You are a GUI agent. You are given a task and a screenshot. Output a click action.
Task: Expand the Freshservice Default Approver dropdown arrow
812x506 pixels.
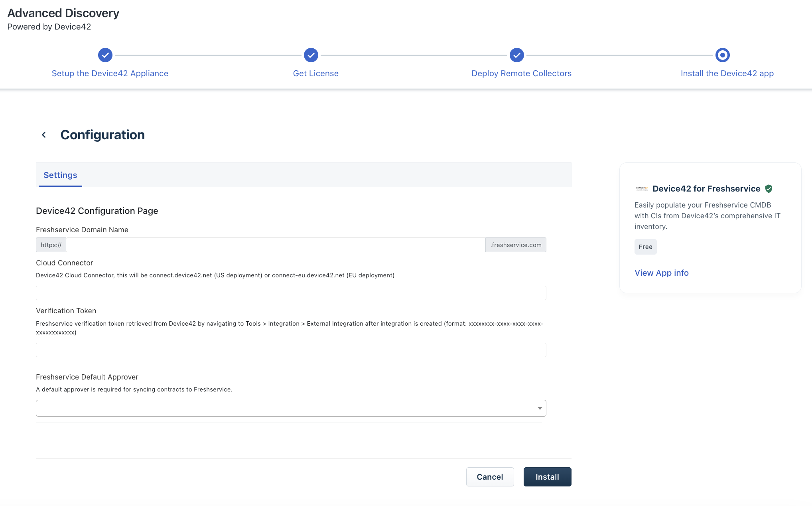[x=539, y=408]
